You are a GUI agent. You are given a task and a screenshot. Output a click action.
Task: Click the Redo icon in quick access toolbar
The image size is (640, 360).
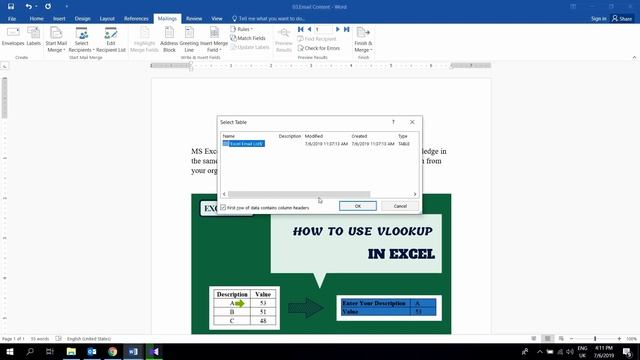[x=48, y=7]
